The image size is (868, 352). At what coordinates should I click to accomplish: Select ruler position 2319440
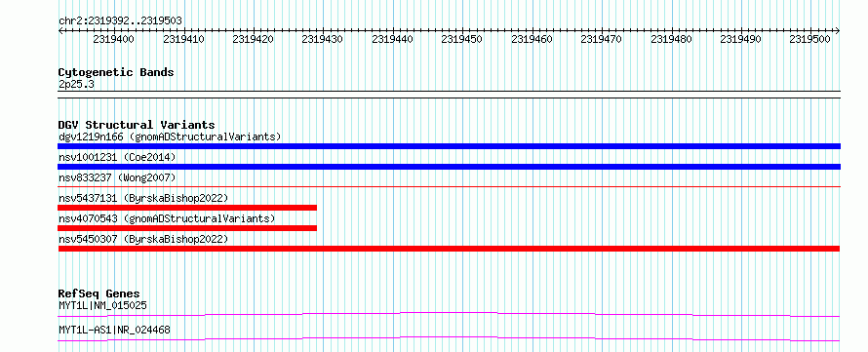pyautogui.click(x=392, y=39)
